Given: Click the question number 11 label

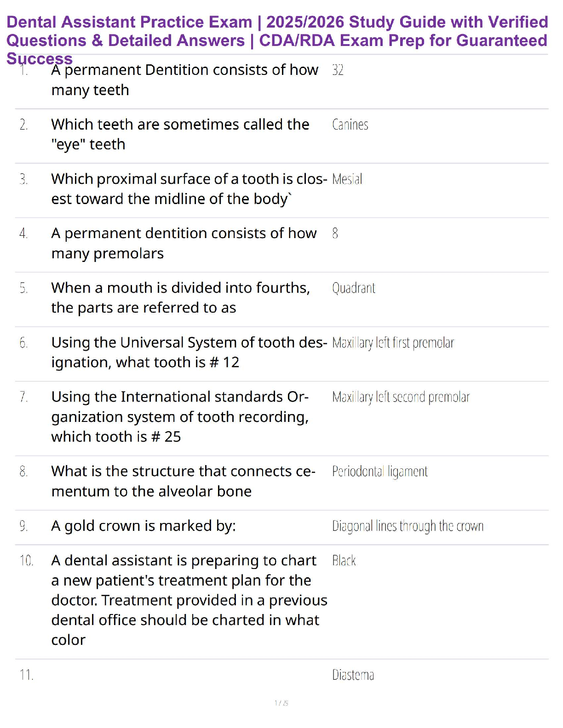Looking at the screenshot, I should point(26,675).
